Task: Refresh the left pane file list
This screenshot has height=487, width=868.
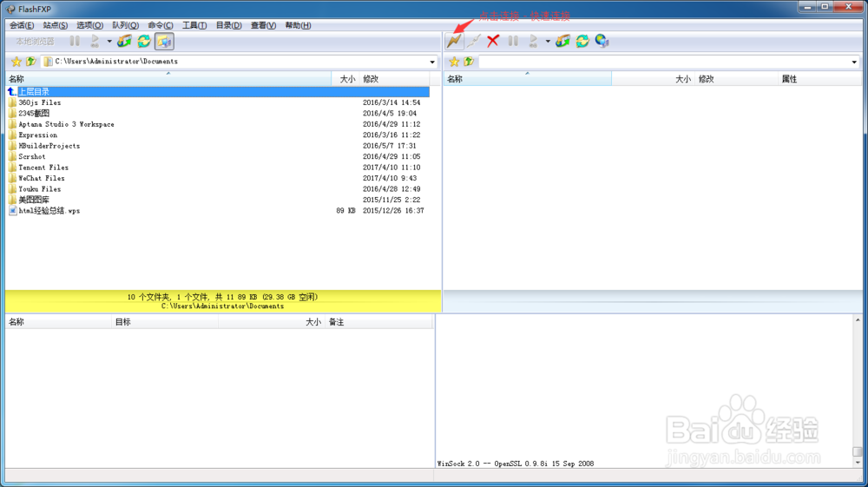Action: coord(144,41)
